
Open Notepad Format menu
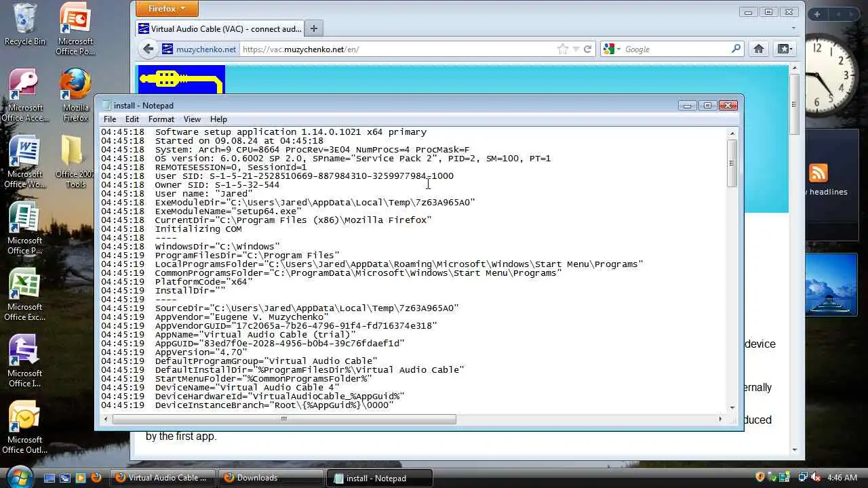pos(161,119)
